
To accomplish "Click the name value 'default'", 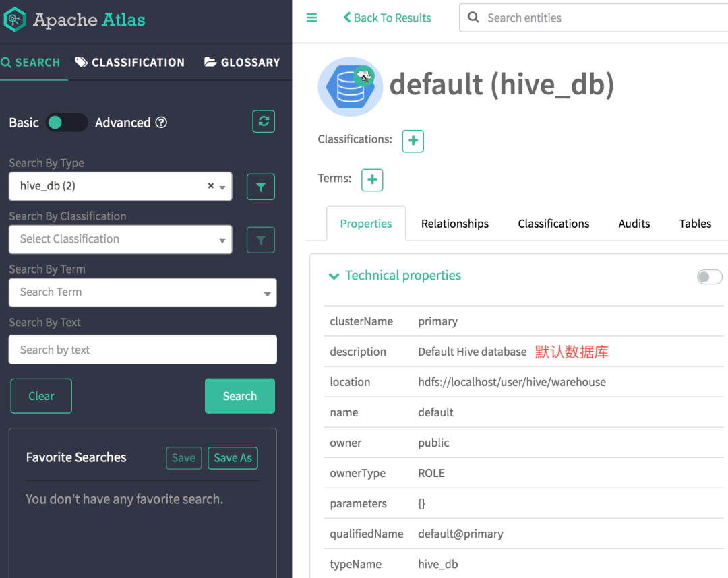I will [435, 412].
